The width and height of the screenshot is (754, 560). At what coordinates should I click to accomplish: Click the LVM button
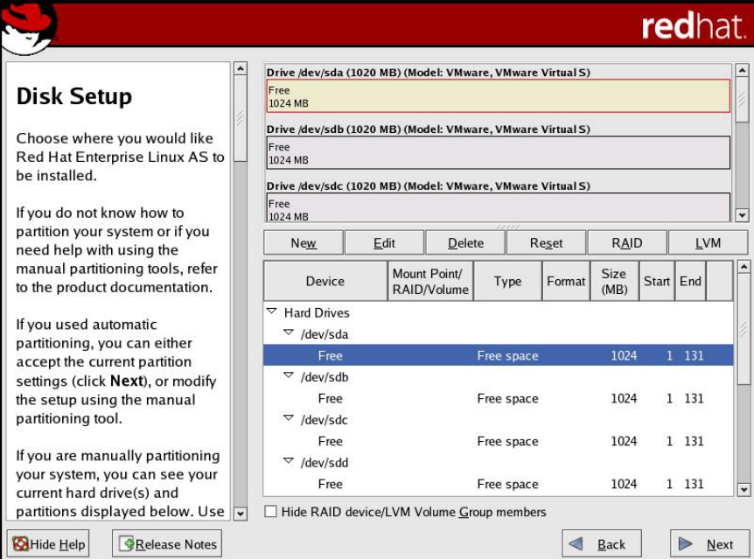708,243
